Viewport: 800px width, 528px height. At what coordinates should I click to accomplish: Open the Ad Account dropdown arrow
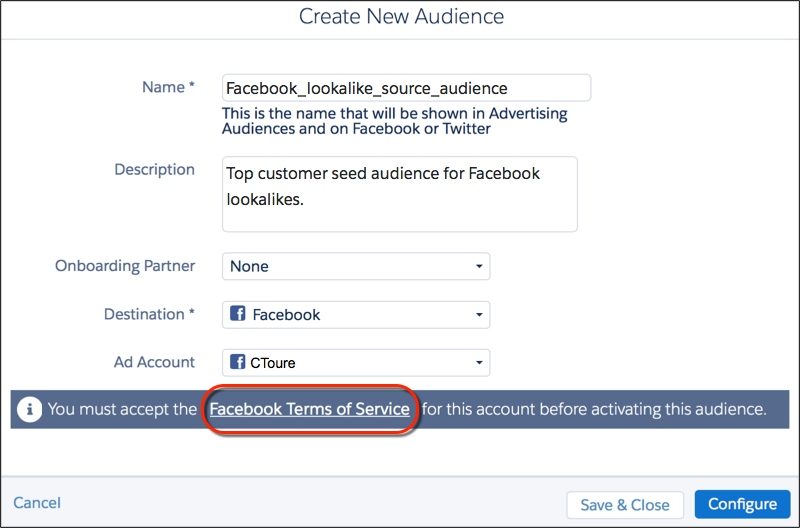pos(479,363)
